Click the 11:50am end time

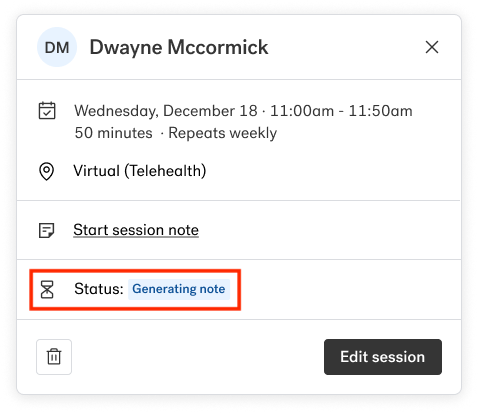point(381,111)
